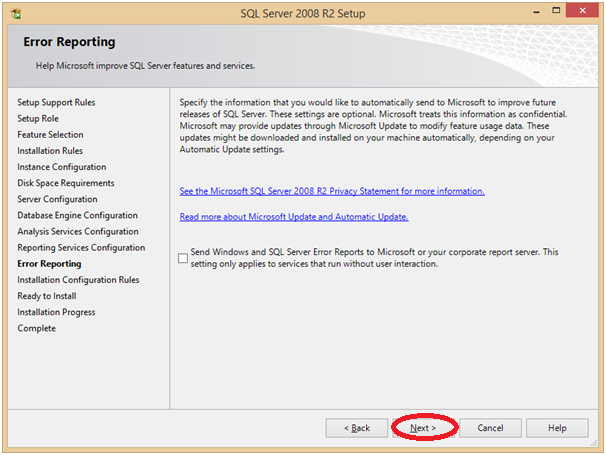This screenshot has width=606, height=455.
Task: Minimize the SQL Server Setup window
Action: pos(536,12)
